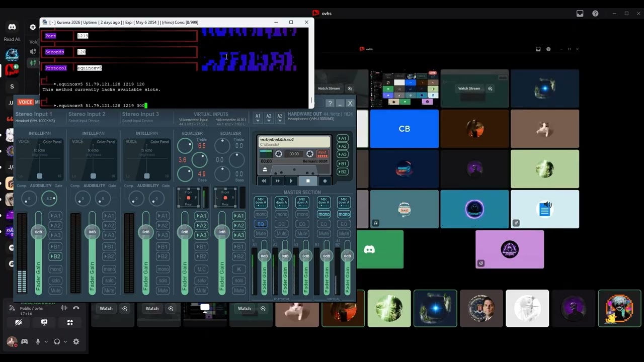Start recording with cassette record button
Image resolution: width=644 pixels, height=362 pixels.
tap(325, 181)
